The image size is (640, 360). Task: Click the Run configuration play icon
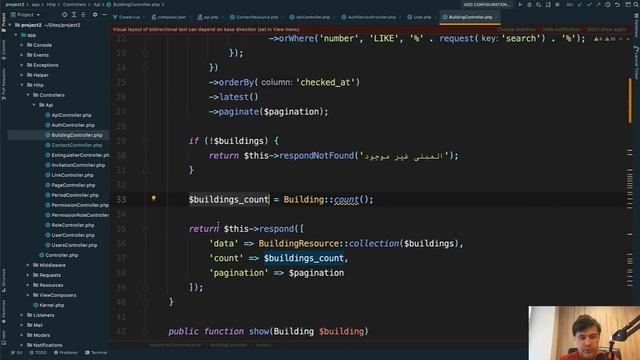(520, 4)
